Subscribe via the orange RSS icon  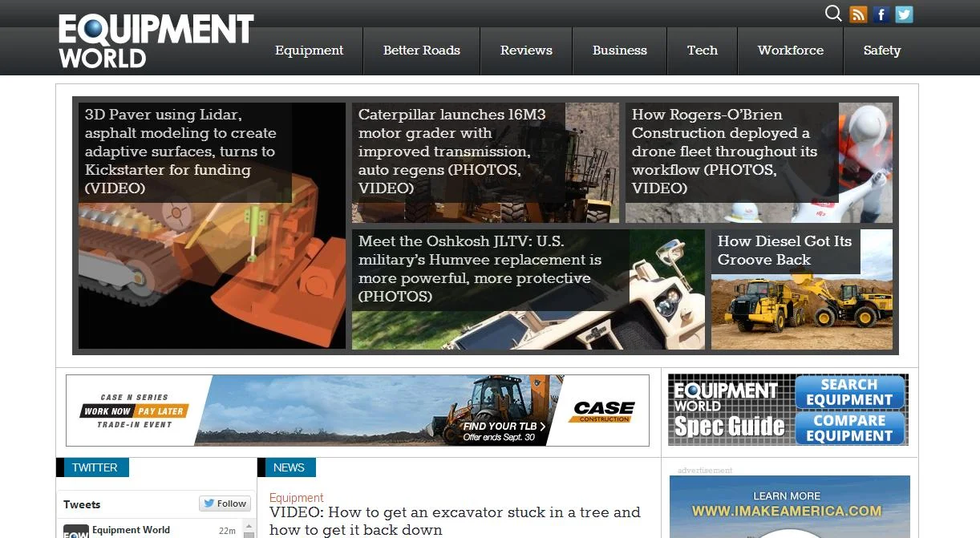point(858,14)
